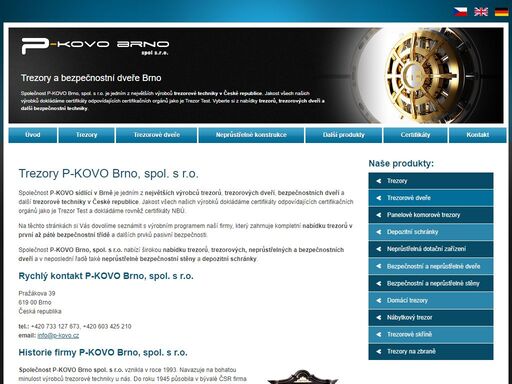Open the Certifikáty menu item
Screen dimensions: 512x384
415,135
